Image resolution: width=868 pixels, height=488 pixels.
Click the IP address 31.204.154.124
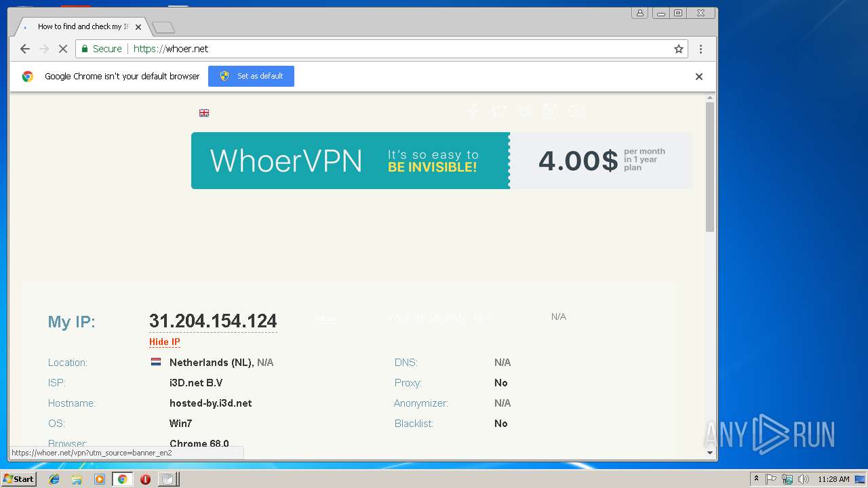213,321
